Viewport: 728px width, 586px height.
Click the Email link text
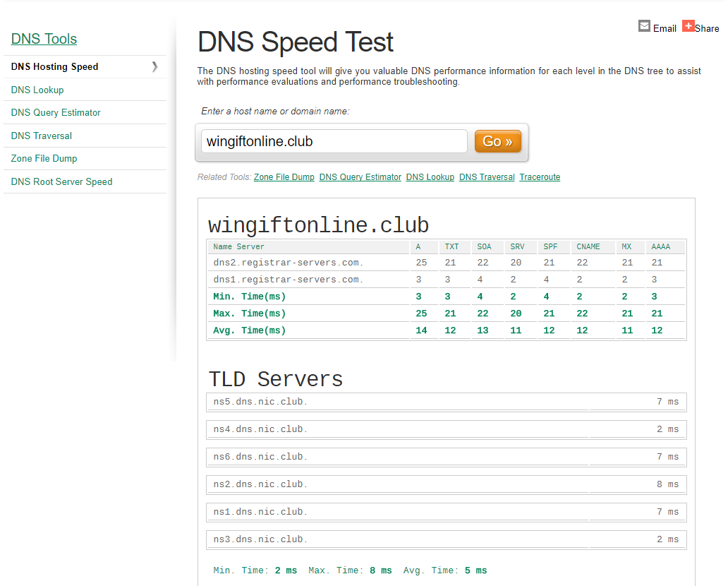[665, 29]
